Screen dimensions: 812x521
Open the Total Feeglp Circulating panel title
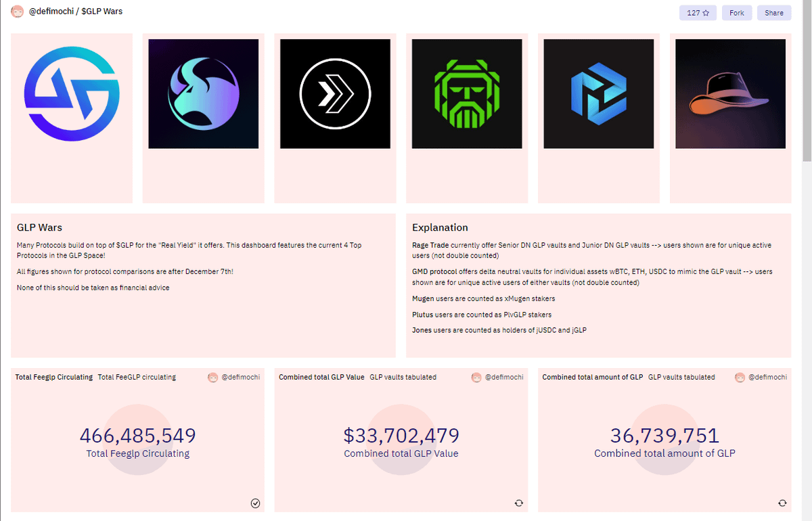(x=54, y=377)
